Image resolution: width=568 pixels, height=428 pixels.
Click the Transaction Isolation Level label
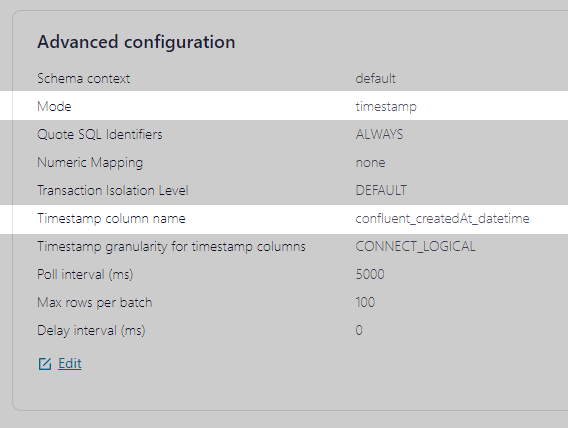(x=113, y=190)
